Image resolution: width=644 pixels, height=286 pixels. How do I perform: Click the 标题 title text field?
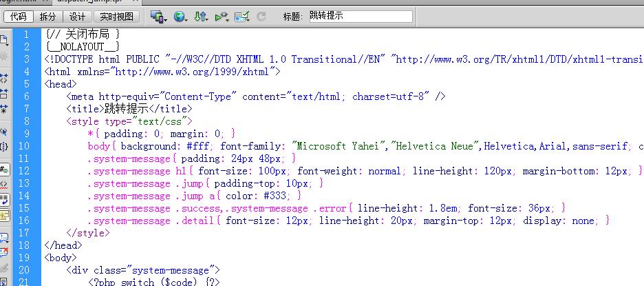(360, 17)
